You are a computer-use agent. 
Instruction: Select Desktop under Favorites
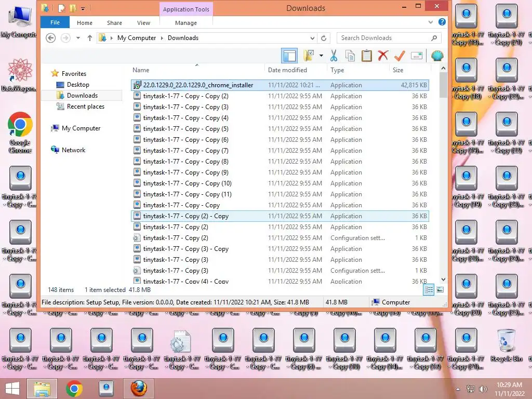tap(78, 85)
